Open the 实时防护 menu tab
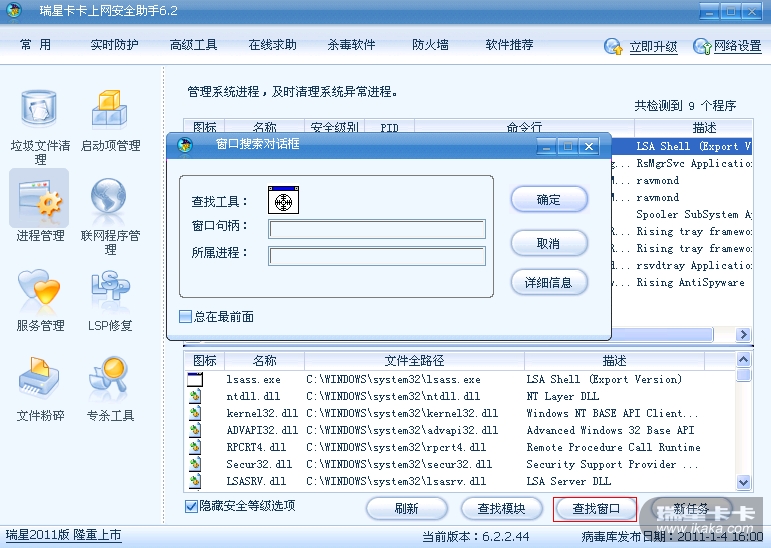Image resolution: width=771 pixels, height=548 pixels. click(114, 45)
